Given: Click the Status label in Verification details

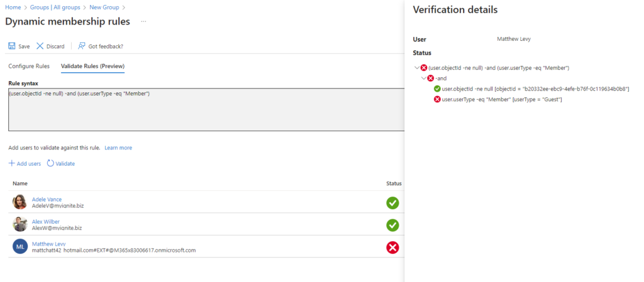Looking at the screenshot, I should [422, 53].
